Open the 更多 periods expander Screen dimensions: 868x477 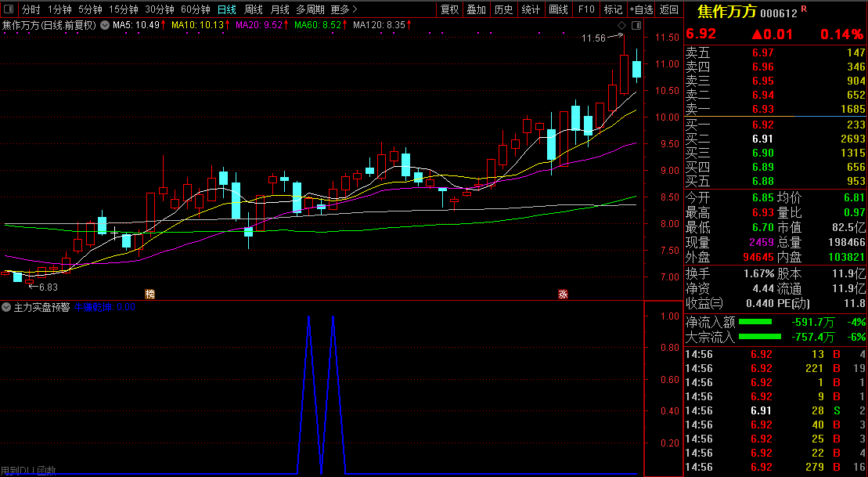[344, 9]
